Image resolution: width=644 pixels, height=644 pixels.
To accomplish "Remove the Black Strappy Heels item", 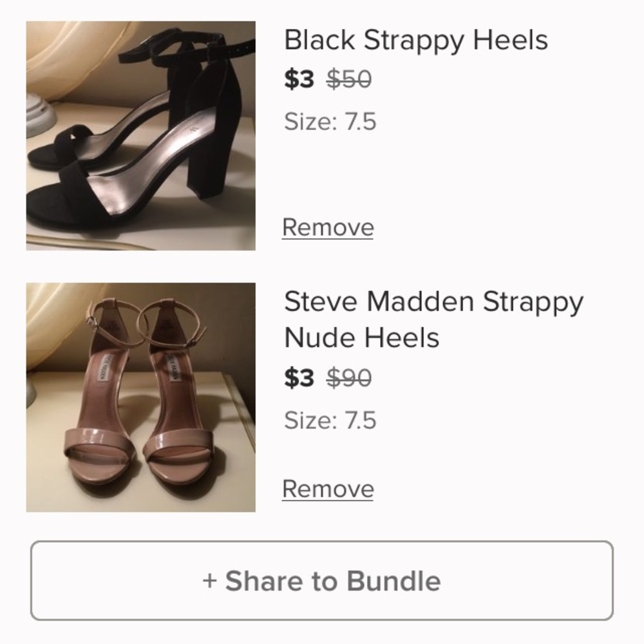I will (x=328, y=227).
